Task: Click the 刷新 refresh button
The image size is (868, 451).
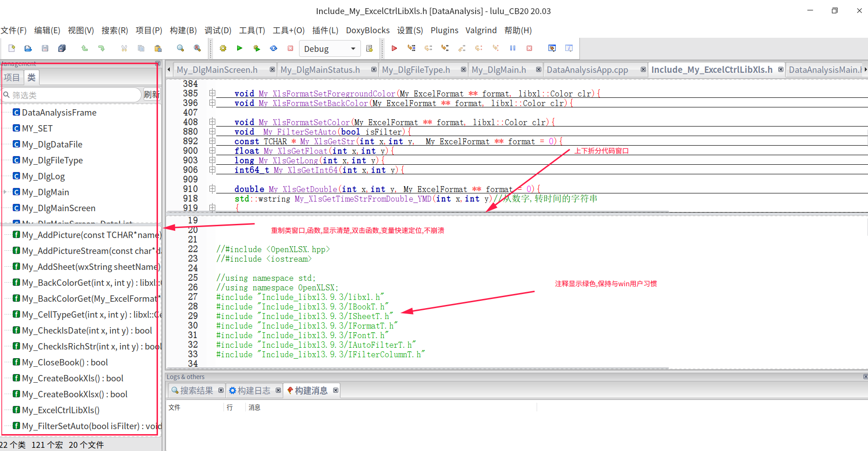Action: point(152,95)
